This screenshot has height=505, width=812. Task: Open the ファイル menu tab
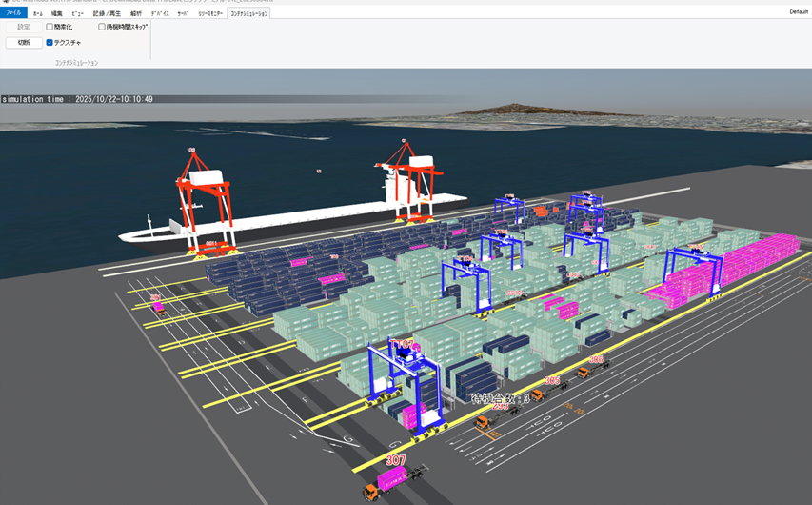[13, 14]
